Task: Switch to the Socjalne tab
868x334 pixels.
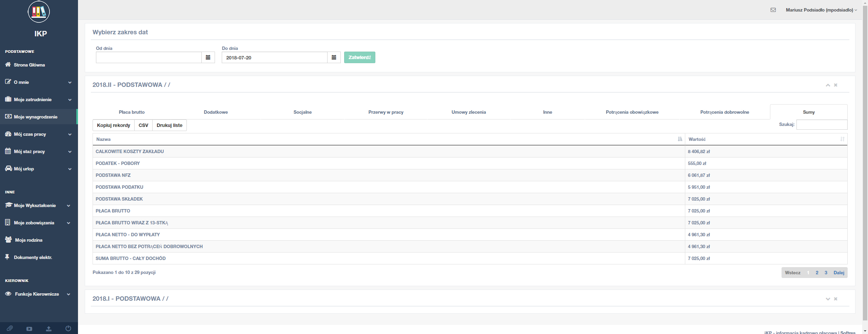Action: (302, 112)
